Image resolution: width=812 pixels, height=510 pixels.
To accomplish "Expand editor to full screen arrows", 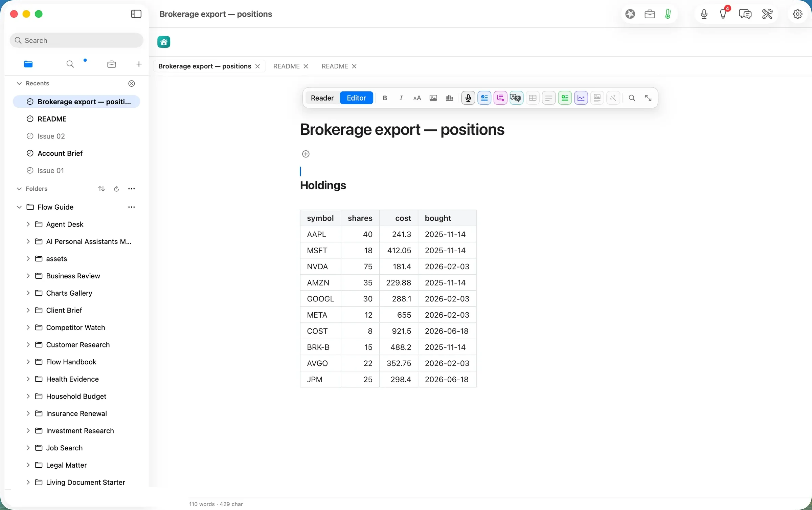I will 648,98.
